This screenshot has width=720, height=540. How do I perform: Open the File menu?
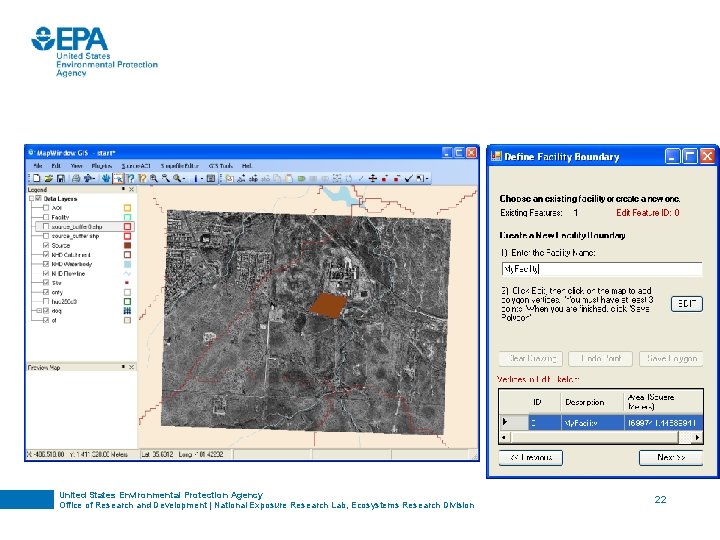coord(39,165)
